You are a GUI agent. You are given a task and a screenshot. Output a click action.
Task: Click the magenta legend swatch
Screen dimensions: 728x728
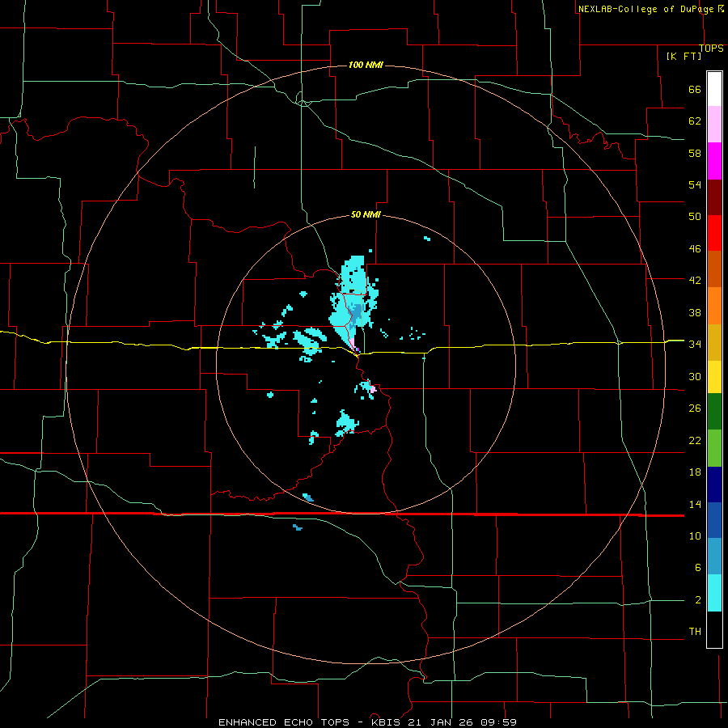714,161
